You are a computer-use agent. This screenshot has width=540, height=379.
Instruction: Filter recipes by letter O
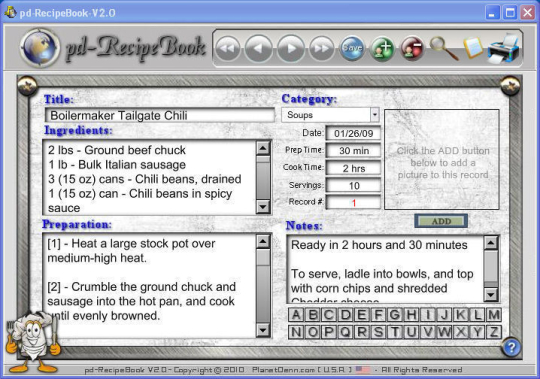pyautogui.click(x=312, y=332)
